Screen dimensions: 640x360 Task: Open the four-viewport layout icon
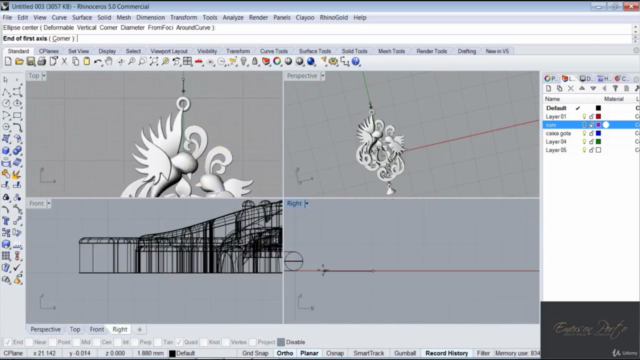click(x=187, y=61)
